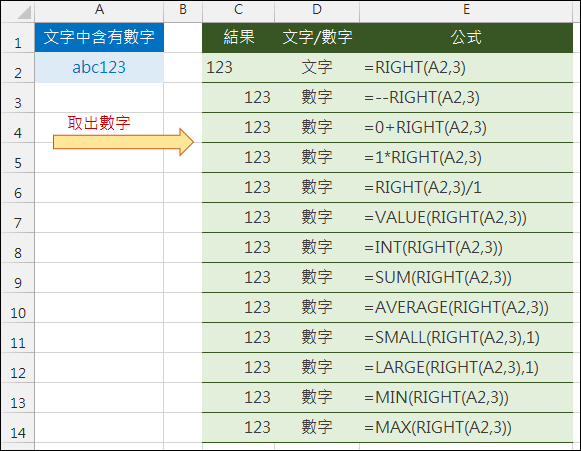
Task: Select row 5 header
Action: pyautogui.click(x=17, y=158)
